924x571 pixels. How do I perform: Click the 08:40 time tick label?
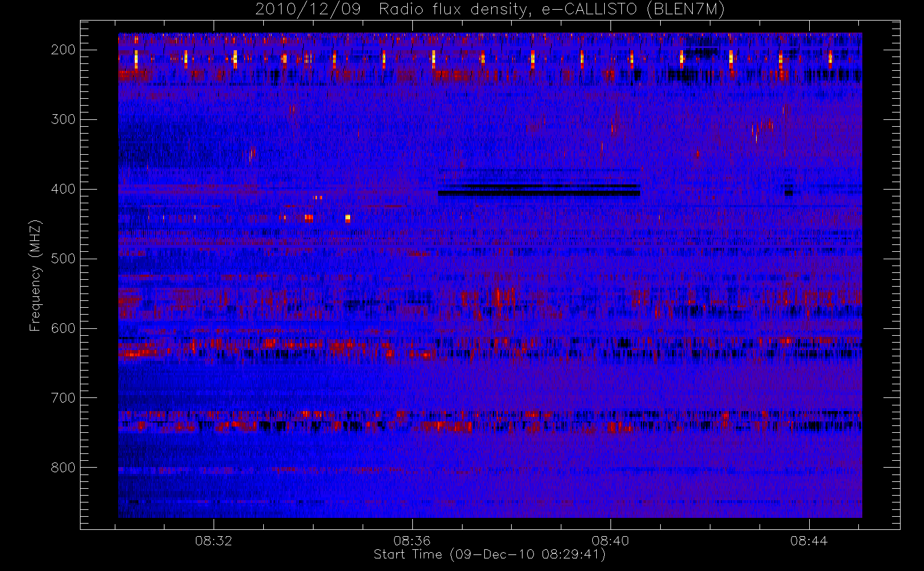coord(610,541)
